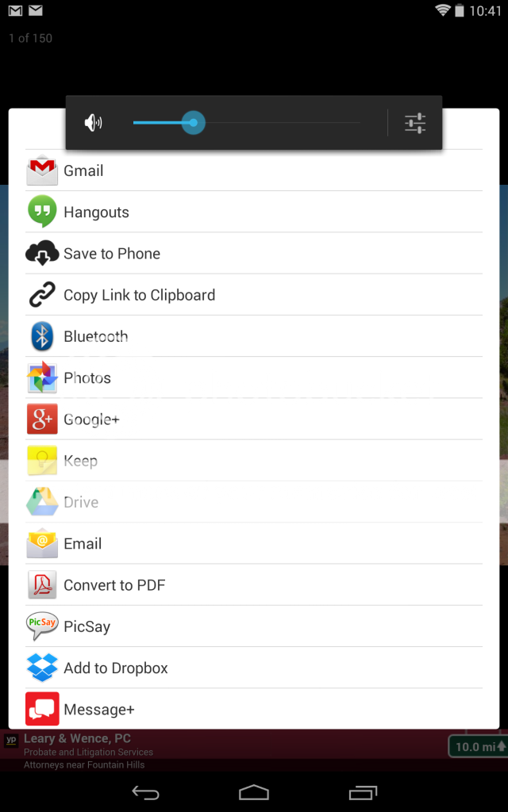Screen dimensions: 508x812
Task: Mute using the volume speaker icon
Action: tap(94, 123)
